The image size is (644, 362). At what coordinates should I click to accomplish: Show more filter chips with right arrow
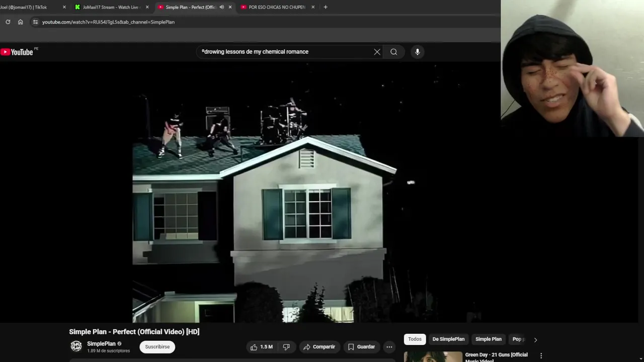coord(535,340)
